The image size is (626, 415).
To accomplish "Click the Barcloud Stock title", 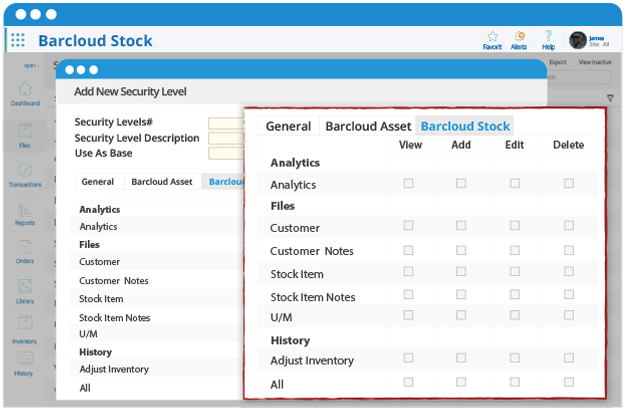I will [x=95, y=41].
